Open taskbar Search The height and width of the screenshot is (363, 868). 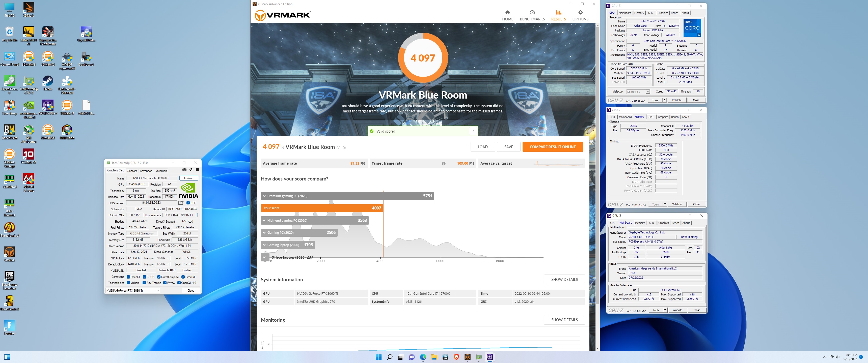(x=390, y=357)
